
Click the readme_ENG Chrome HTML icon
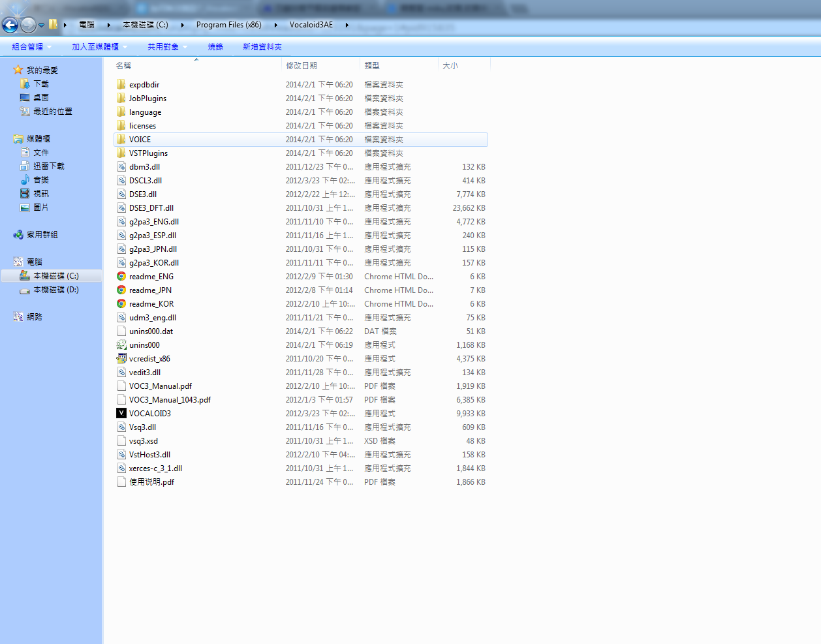(121, 276)
